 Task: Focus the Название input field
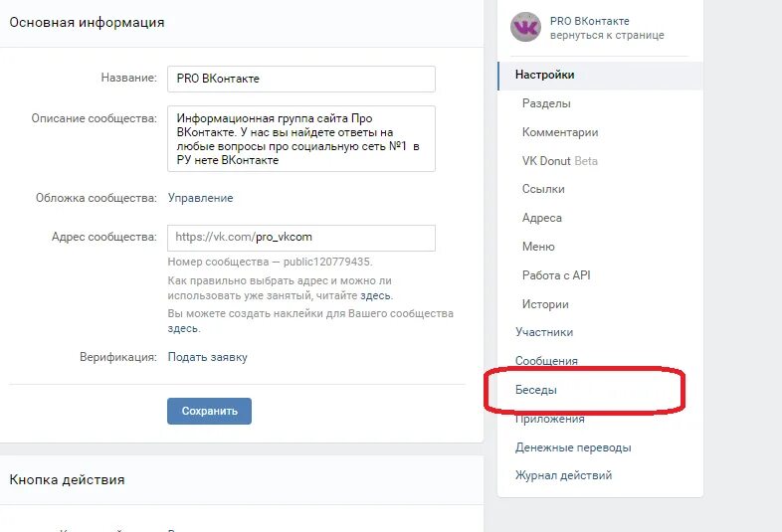pyautogui.click(x=301, y=79)
